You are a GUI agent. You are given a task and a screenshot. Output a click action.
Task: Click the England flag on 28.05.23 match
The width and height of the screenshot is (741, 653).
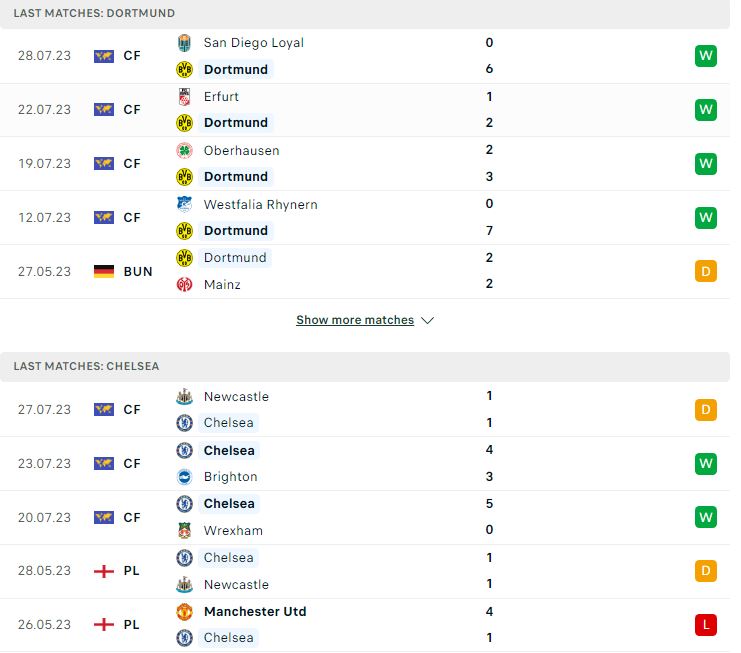pos(104,571)
